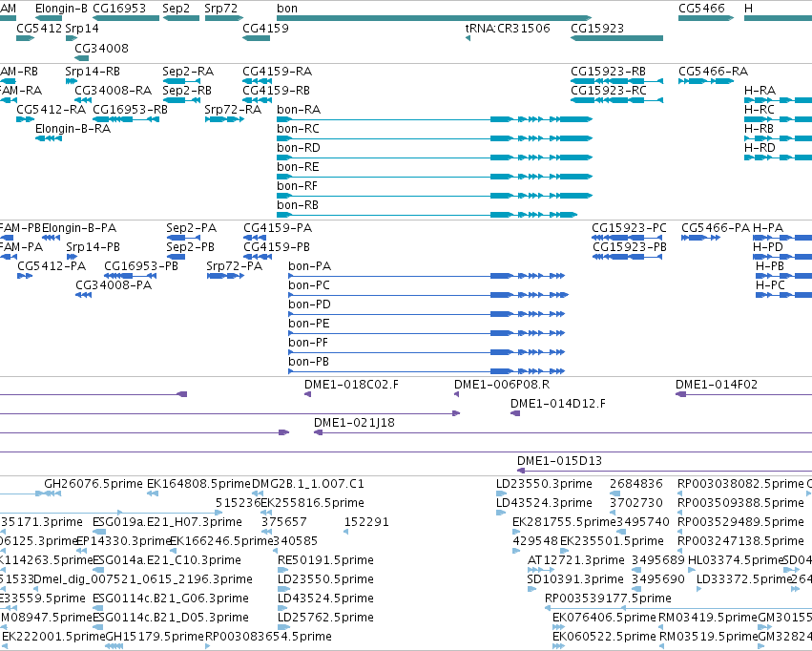Screen dimensions: 812x651
Task: Open the bon-RE transcript label
Action: (298, 167)
